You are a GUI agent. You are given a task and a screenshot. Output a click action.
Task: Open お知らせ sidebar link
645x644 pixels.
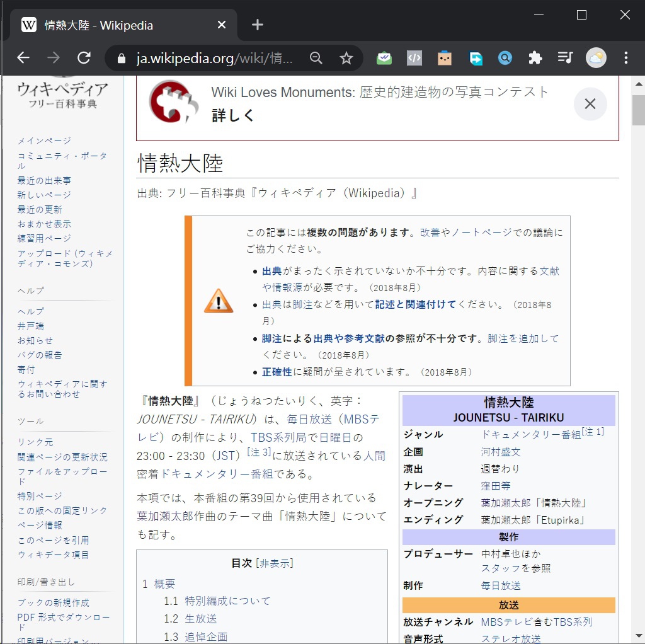(x=35, y=341)
